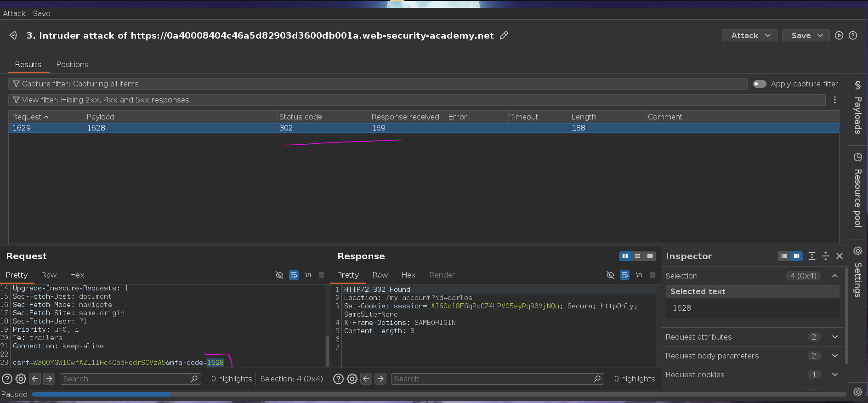Image resolution: width=868 pixels, height=403 pixels.
Task: Click the Capture filter bar
Action: [x=378, y=84]
